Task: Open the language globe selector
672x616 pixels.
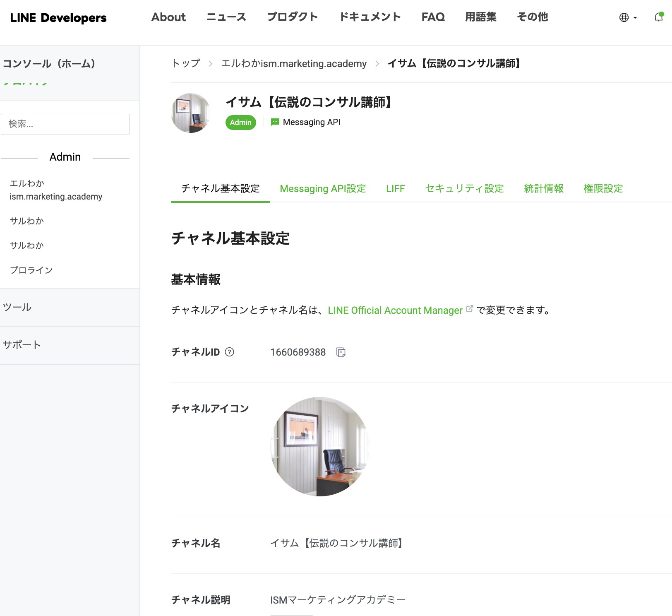Action: [x=628, y=17]
